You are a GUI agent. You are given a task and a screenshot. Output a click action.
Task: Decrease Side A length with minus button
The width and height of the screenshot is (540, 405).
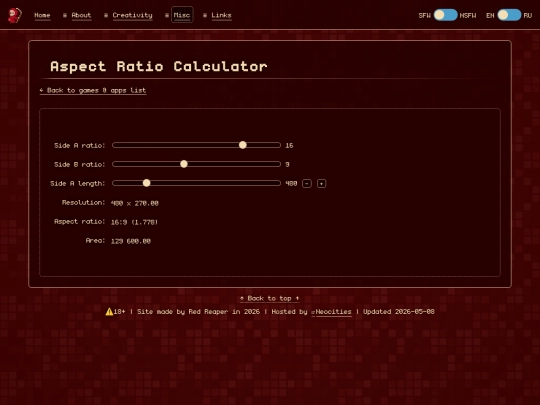pos(307,184)
